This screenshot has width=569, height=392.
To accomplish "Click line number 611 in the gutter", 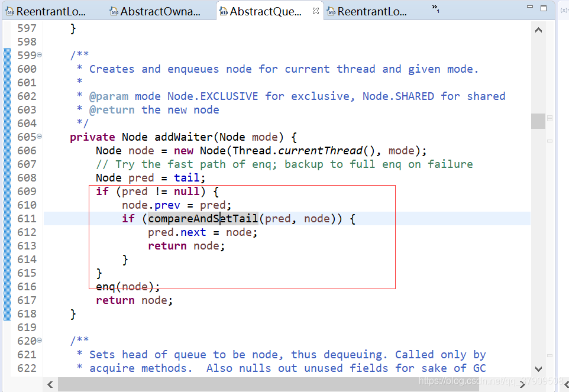I will click(x=27, y=219).
